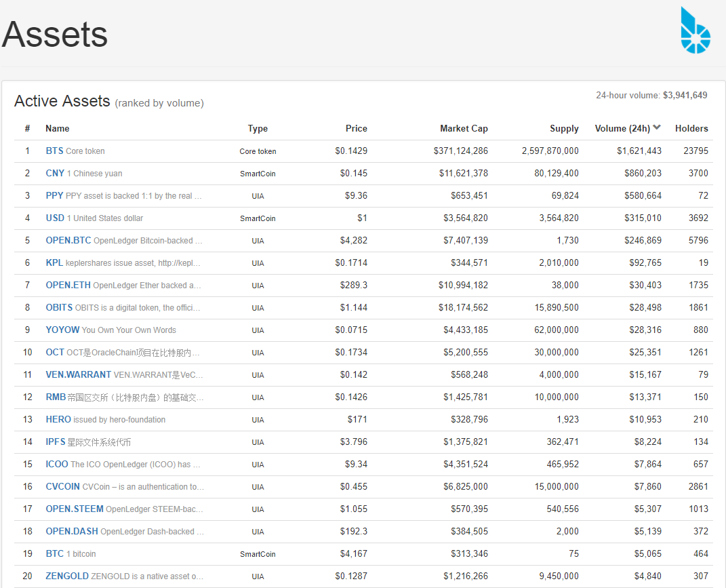Click YOYOW volume $28,316

(x=645, y=330)
